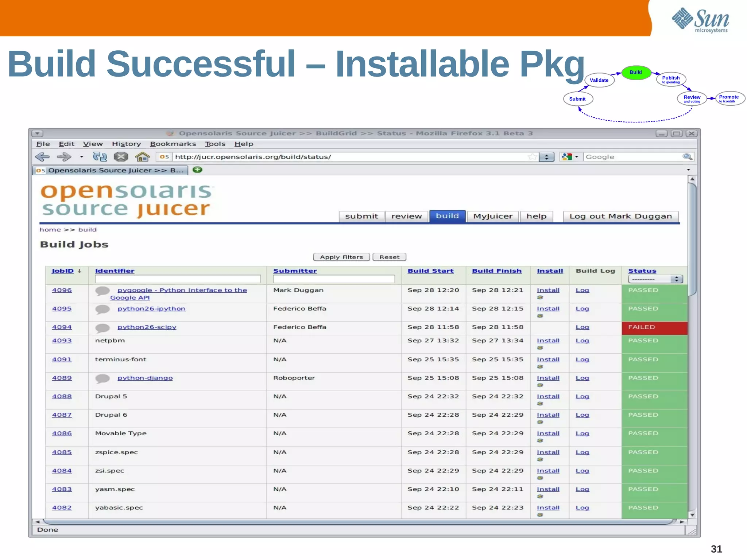Click comment bubble icon for pygoogle
Screen dimensions: 747x560
click(x=102, y=291)
